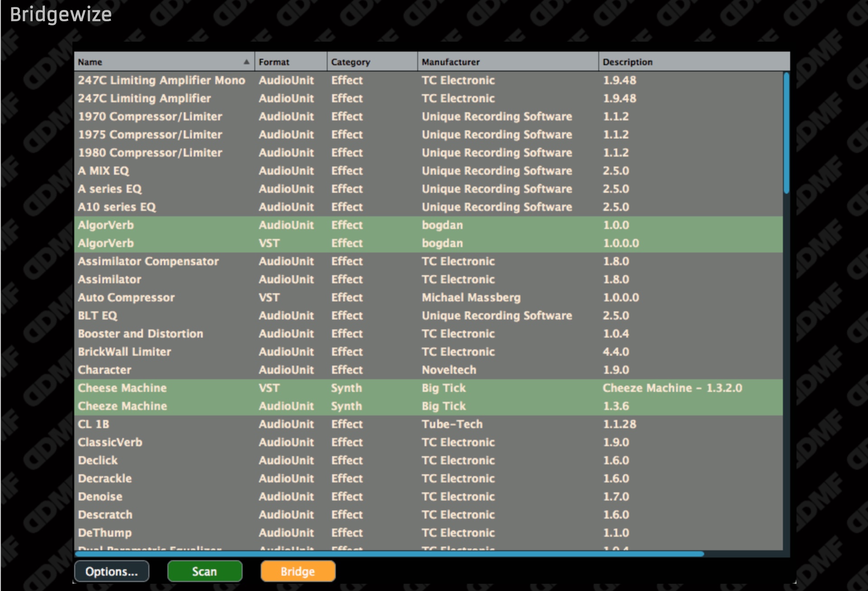The height and width of the screenshot is (591, 868).
Task: Click the Michael Massberg manufacturer cell
Action: coord(471,297)
